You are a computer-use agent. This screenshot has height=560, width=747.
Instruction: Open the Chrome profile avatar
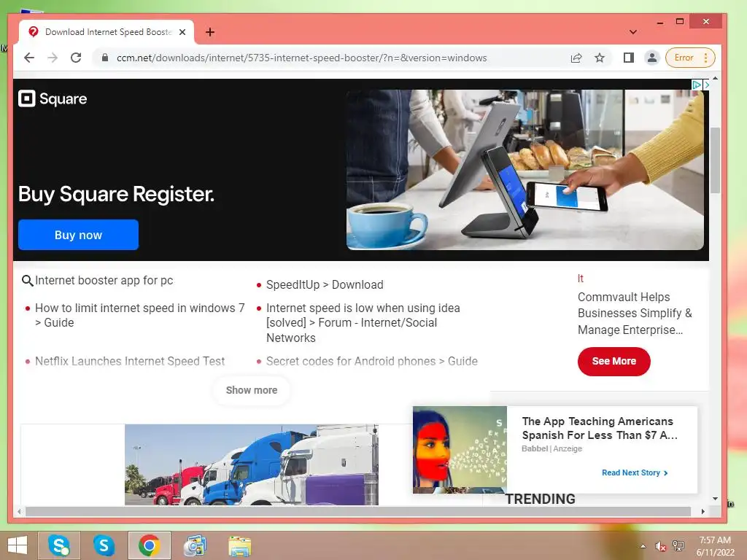click(x=651, y=58)
